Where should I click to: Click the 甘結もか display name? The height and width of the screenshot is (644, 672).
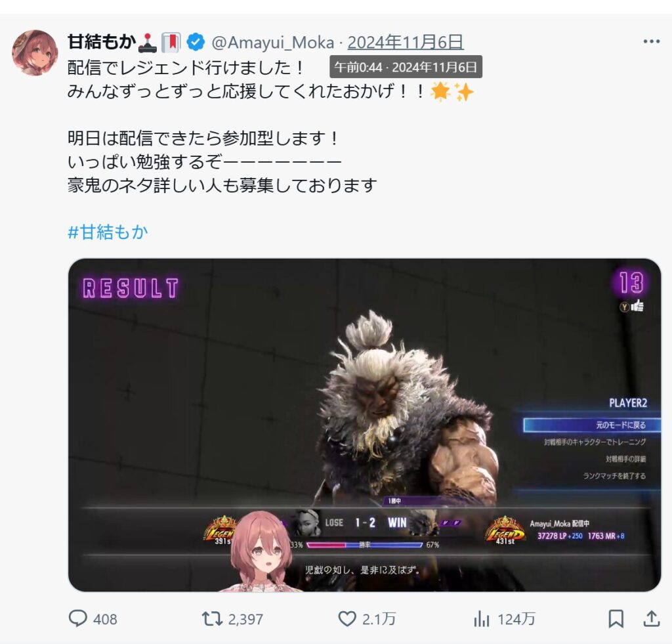click(x=102, y=42)
